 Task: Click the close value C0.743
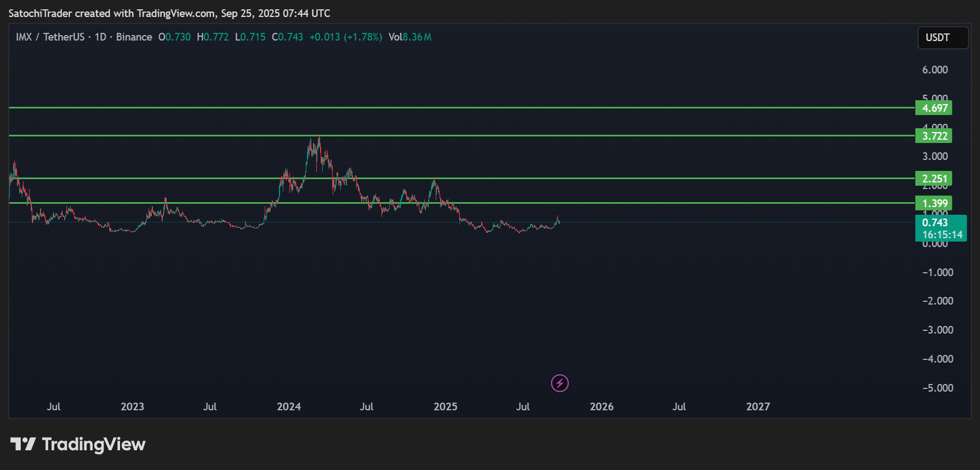pyautogui.click(x=287, y=37)
